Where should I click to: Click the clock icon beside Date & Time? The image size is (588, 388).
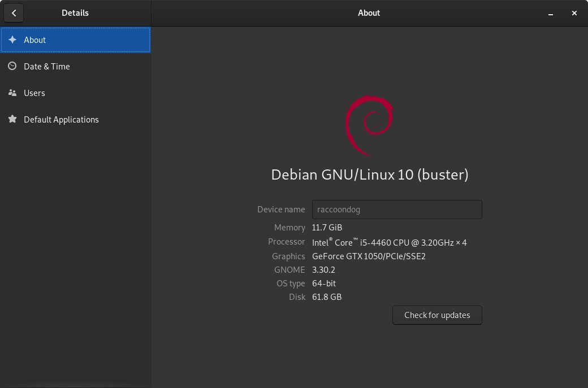click(x=12, y=66)
